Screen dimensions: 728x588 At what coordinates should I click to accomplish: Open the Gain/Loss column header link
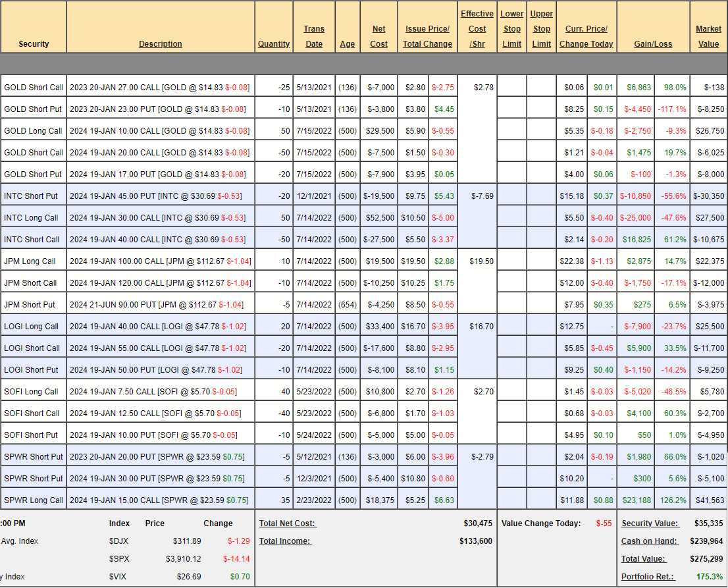(653, 43)
